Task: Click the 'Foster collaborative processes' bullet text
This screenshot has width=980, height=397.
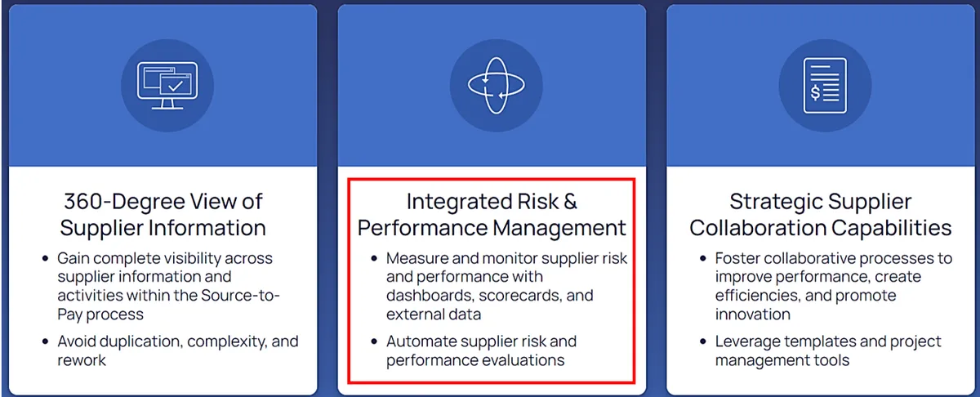Action: 833,286
